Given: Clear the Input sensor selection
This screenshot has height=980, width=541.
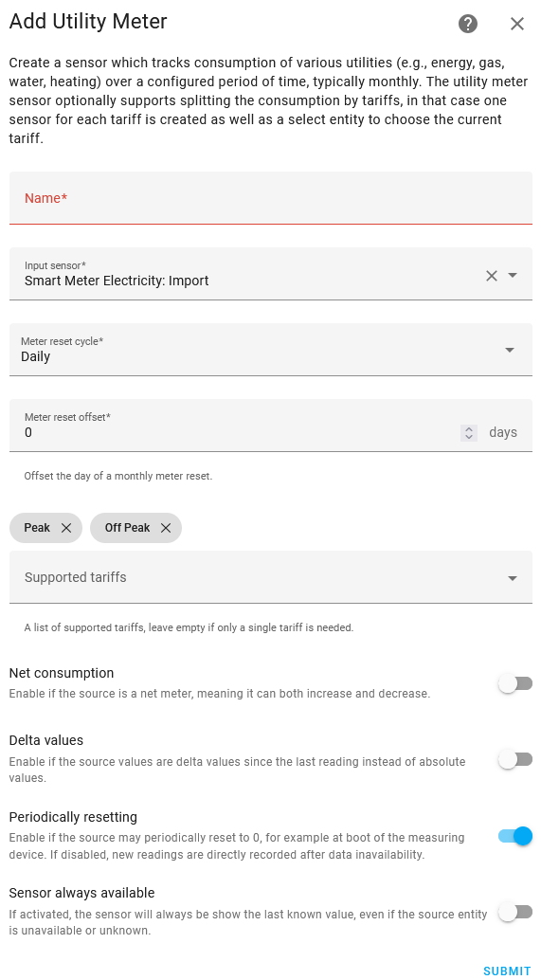Looking at the screenshot, I should (x=492, y=276).
